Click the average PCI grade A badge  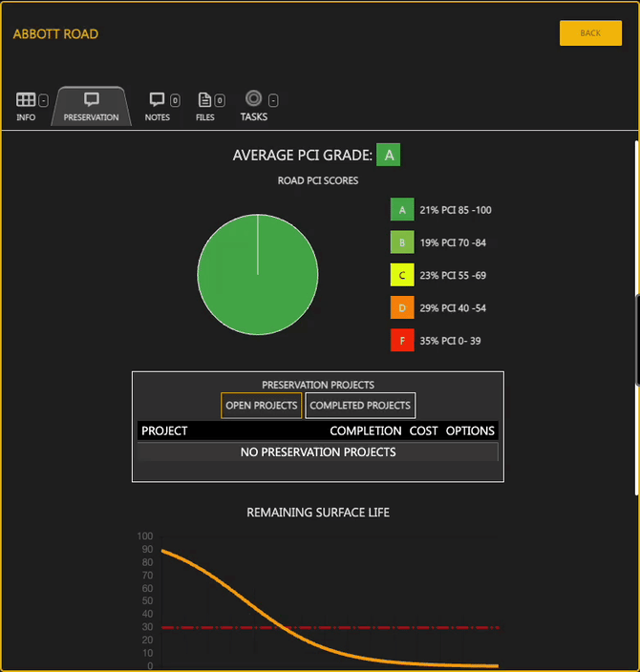point(388,155)
